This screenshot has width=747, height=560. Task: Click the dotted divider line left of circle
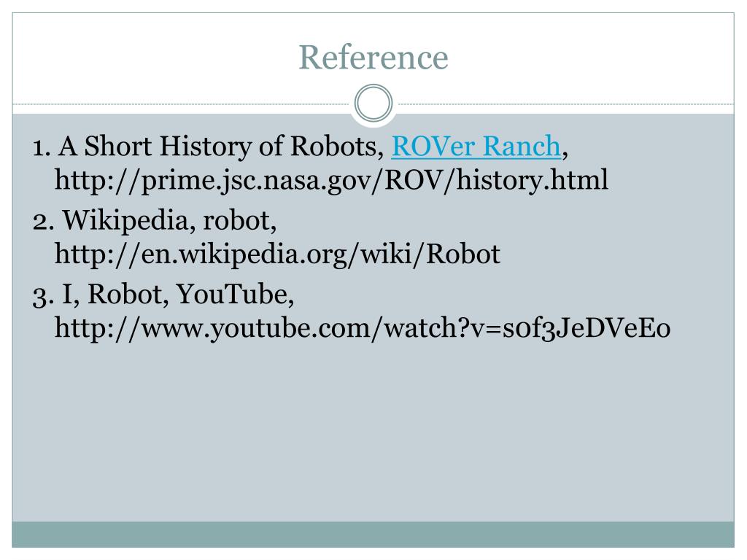click(x=182, y=104)
